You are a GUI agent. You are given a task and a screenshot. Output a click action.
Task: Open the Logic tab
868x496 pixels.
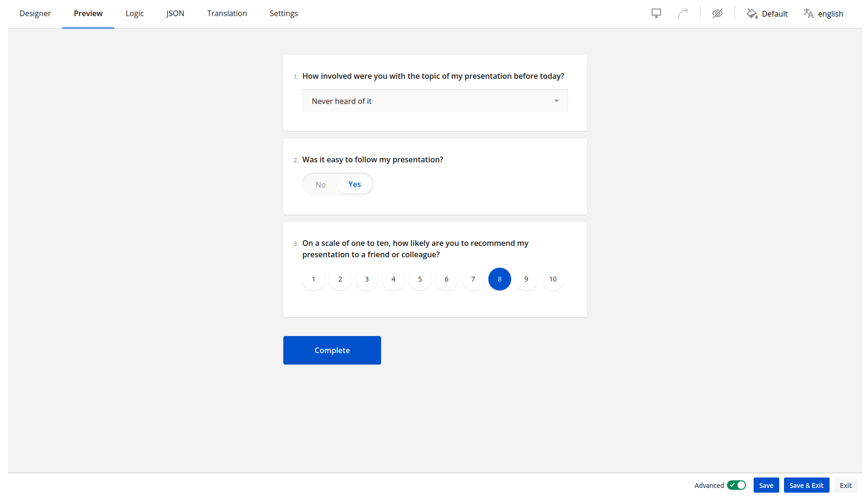135,13
